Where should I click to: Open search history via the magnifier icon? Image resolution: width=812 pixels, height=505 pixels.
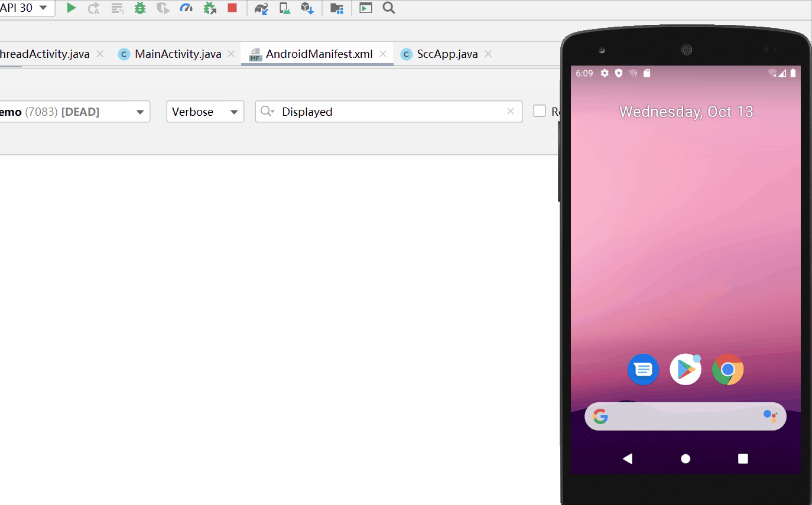268,112
